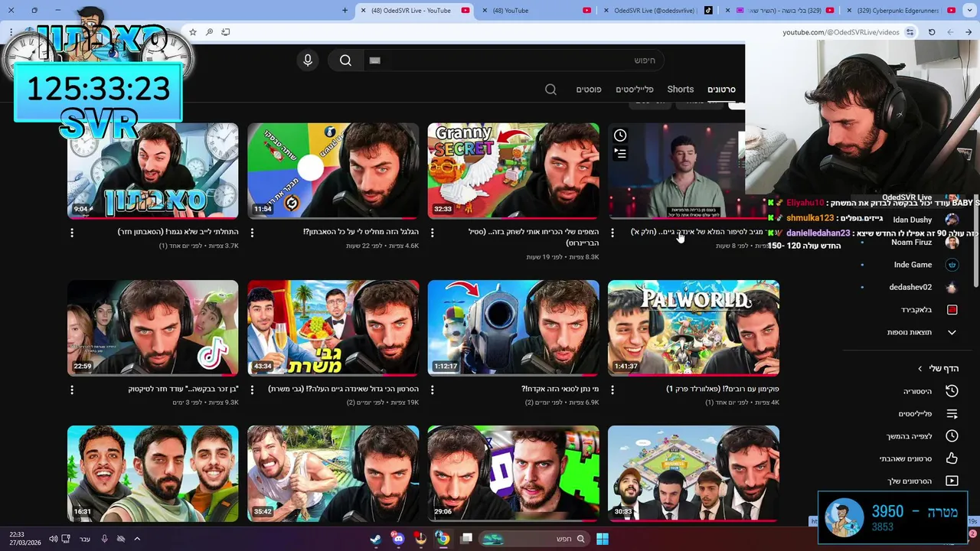Open the options menu for the Palworld video

[612, 390]
